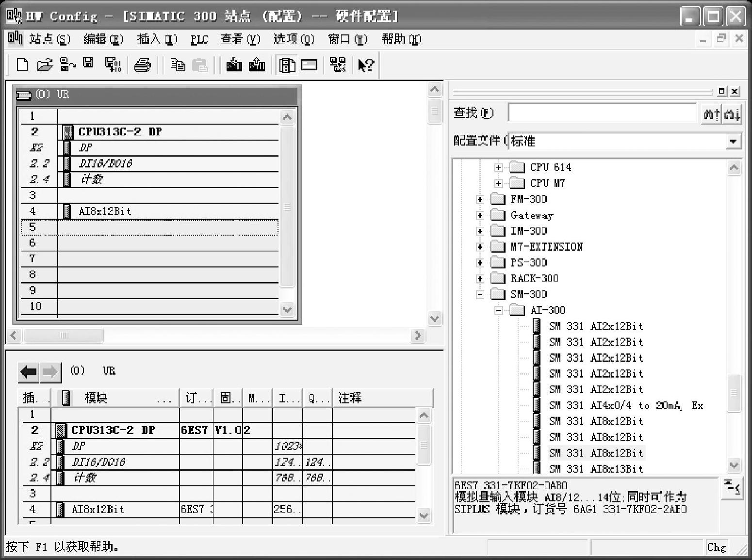Click the Configure network toolbar icon

[338, 64]
